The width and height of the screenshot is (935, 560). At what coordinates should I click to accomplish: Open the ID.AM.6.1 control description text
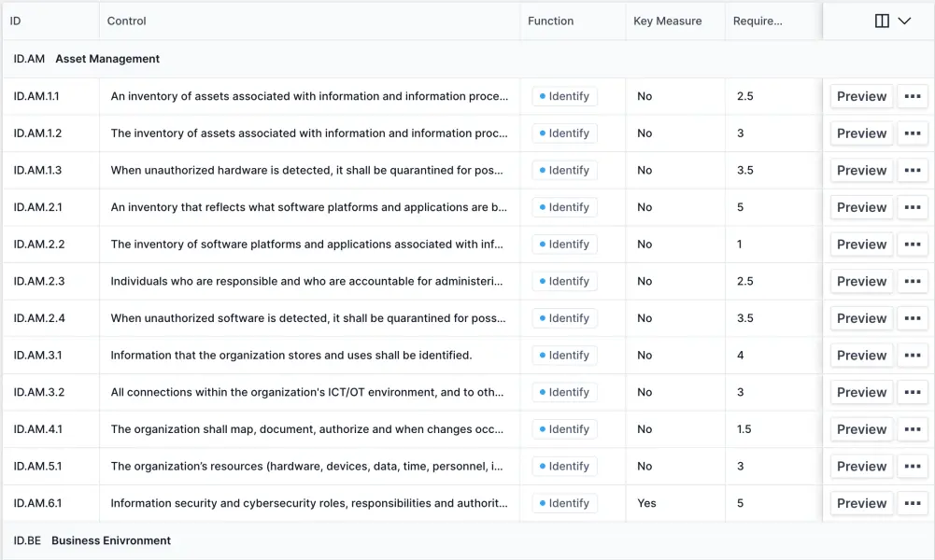309,503
